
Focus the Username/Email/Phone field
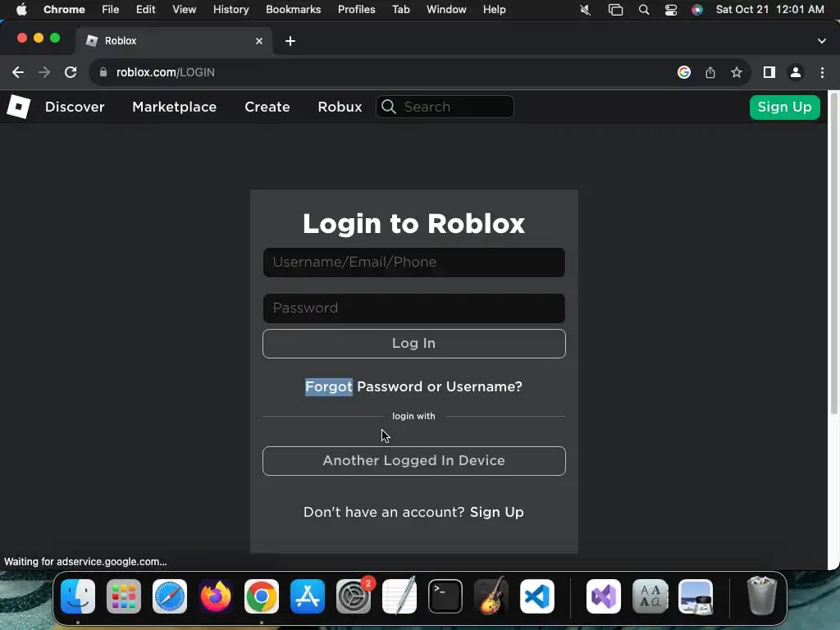(414, 262)
